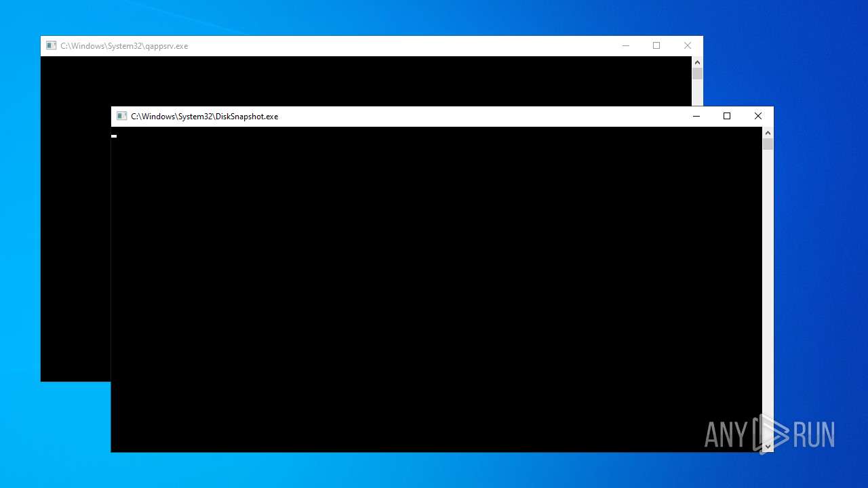Minimize the qappsrv.exe console window
868x488 pixels.
coord(625,45)
